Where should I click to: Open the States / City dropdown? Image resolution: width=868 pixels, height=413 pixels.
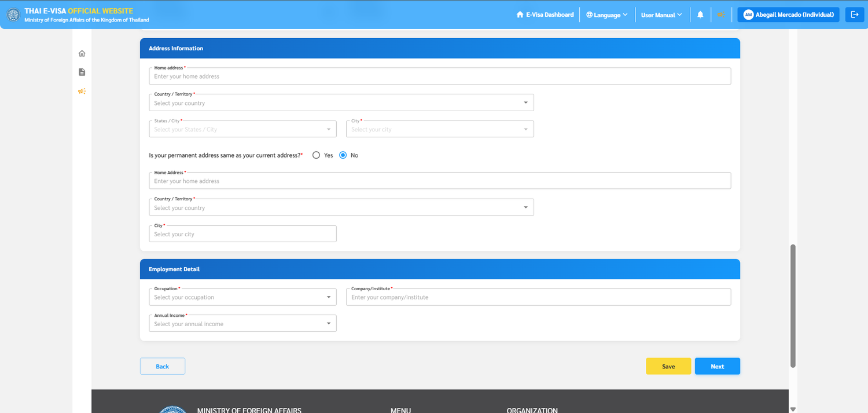(242, 129)
